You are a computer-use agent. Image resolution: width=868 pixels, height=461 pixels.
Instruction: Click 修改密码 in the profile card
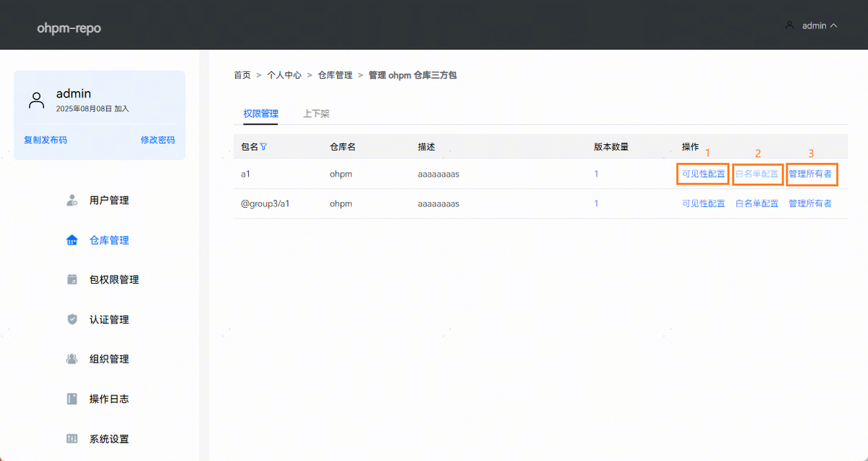point(158,140)
